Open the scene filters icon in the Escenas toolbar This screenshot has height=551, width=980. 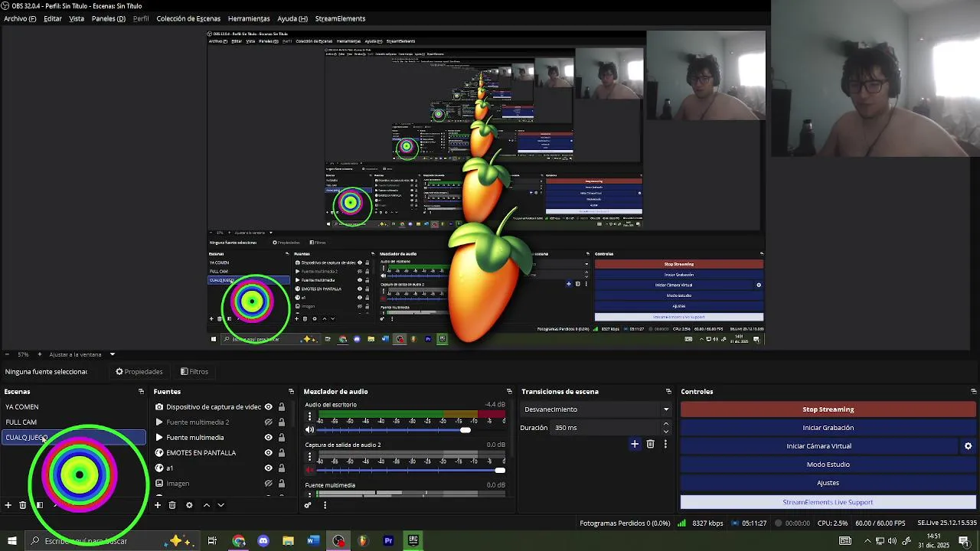(x=39, y=505)
